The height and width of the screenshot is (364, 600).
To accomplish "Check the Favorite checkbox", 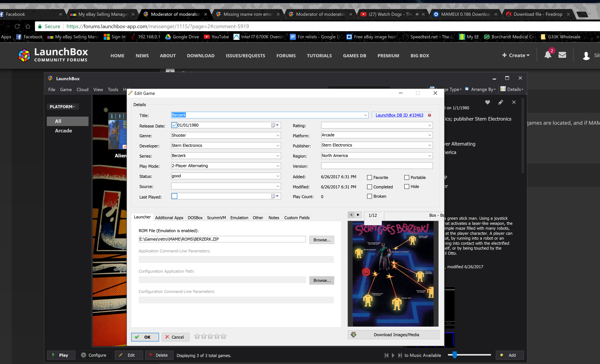I will tap(369, 177).
